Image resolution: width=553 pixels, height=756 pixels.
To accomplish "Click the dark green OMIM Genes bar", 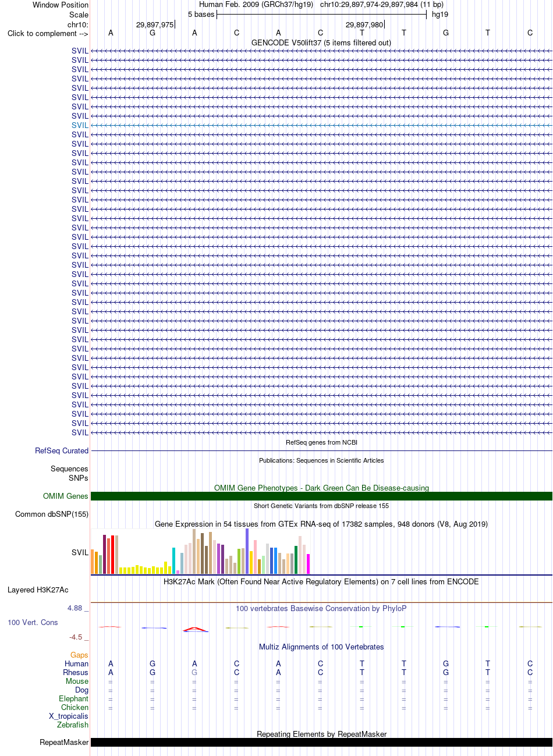I will point(321,496).
